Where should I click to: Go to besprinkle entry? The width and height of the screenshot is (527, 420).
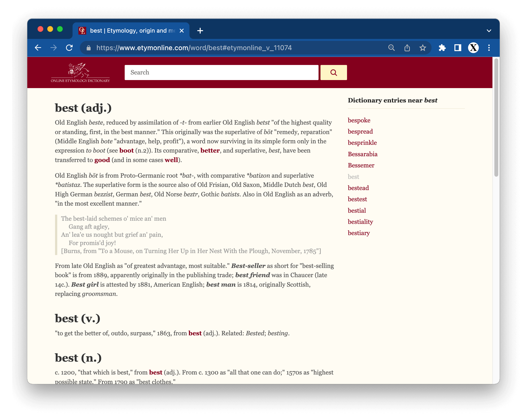tap(362, 143)
